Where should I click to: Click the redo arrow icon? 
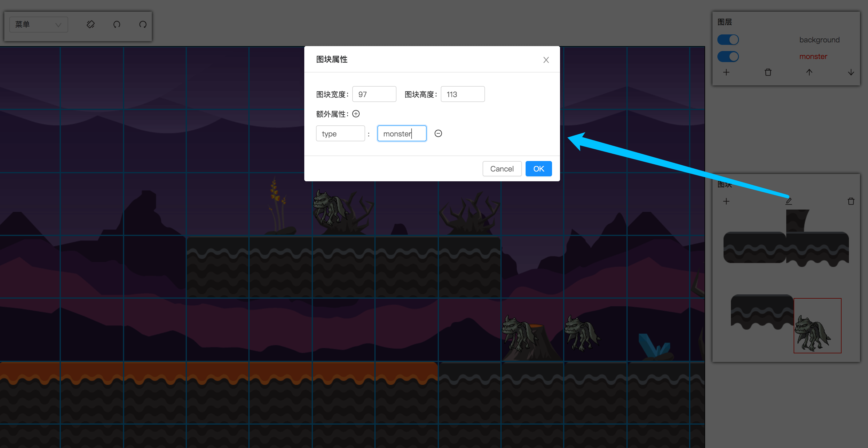click(x=143, y=24)
